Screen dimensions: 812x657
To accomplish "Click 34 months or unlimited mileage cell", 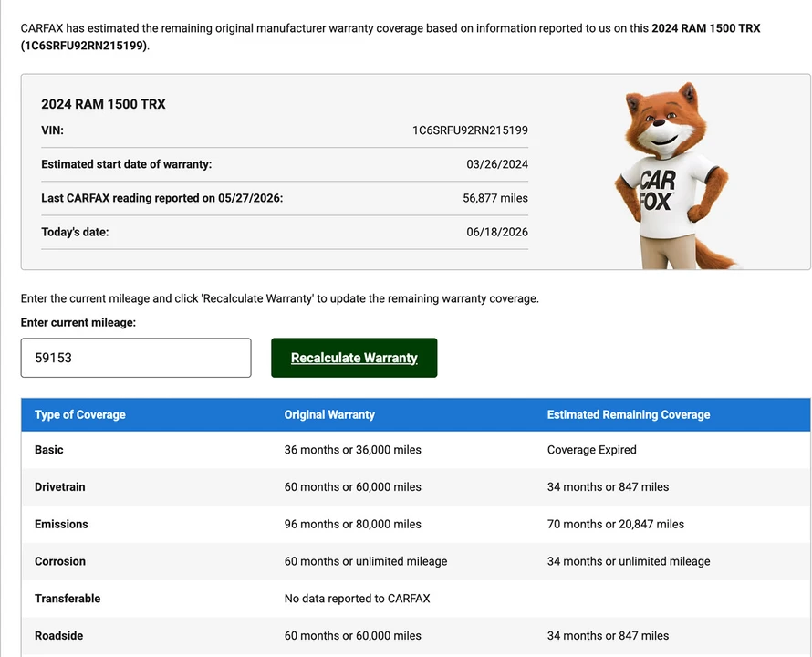I will click(629, 561).
